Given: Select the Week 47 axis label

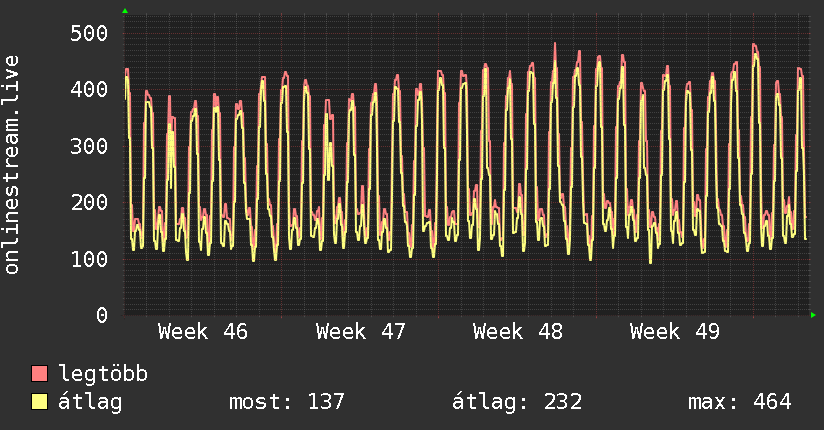Looking at the screenshot, I should point(360,332).
